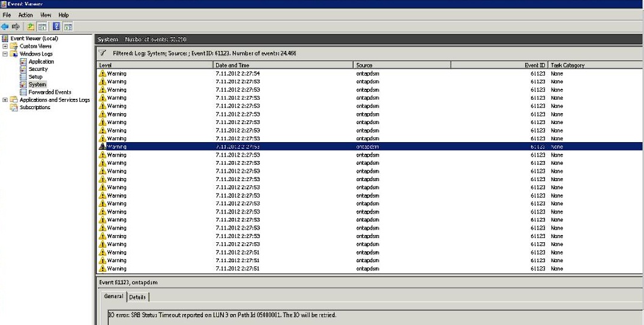Open the Action menu
Screen dimensions: 644x325
pos(25,15)
